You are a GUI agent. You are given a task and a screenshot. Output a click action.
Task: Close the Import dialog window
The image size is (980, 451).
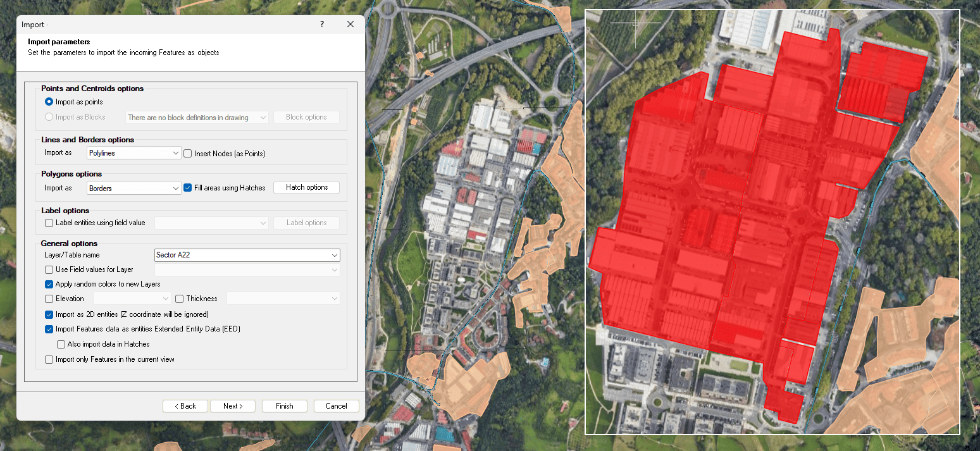click(x=350, y=25)
